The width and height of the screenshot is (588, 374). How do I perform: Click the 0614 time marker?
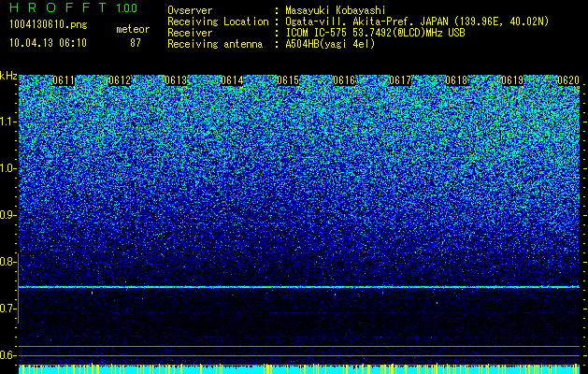pos(232,80)
